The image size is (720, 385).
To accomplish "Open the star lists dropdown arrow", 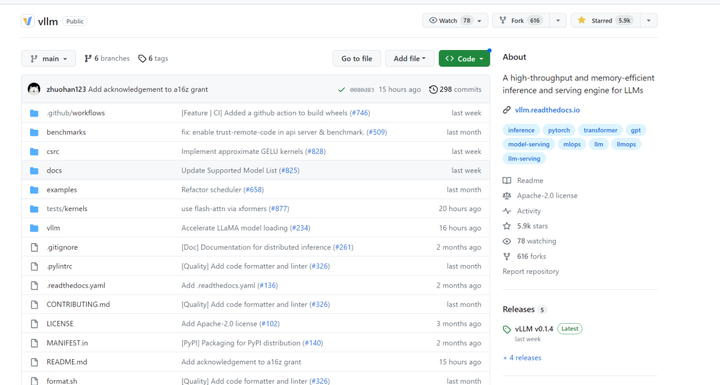I will click(x=648, y=20).
